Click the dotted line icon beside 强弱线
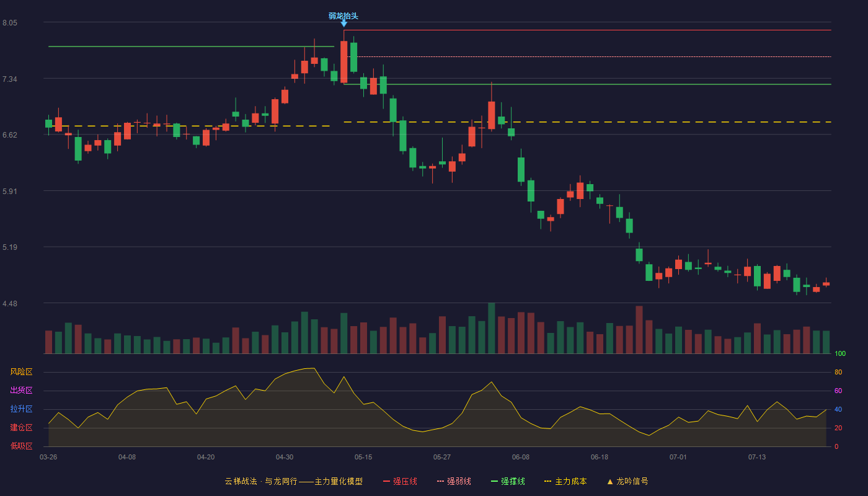 click(441, 481)
